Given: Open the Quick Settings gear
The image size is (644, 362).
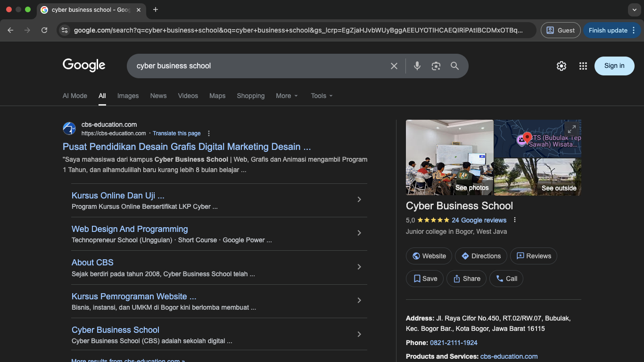Looking at the screenshot, I should pyautogui.click(x=561, y=66).
